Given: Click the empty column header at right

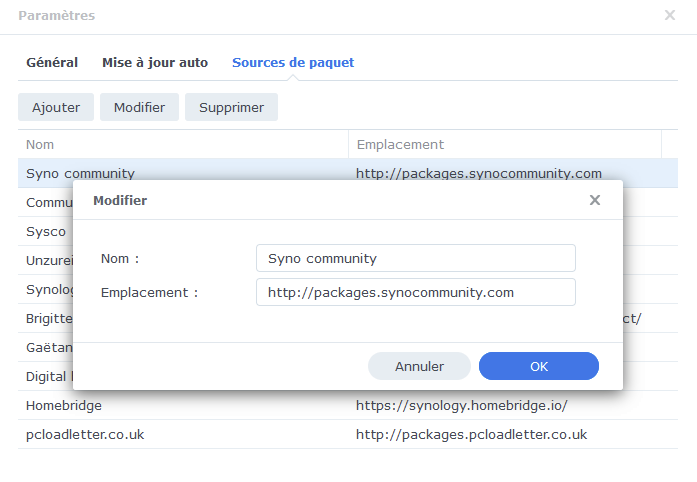Looking at the screenshot, I should point(670,144).
